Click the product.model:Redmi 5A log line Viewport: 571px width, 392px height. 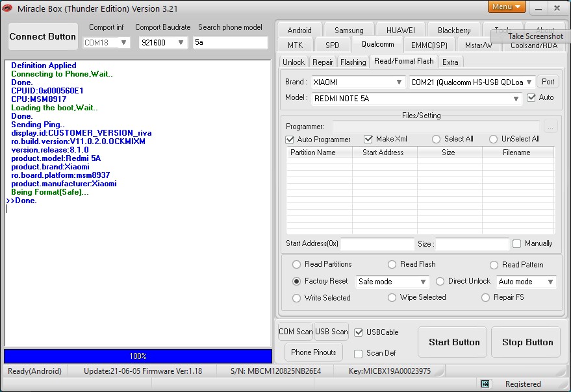(x=56, y=158)
